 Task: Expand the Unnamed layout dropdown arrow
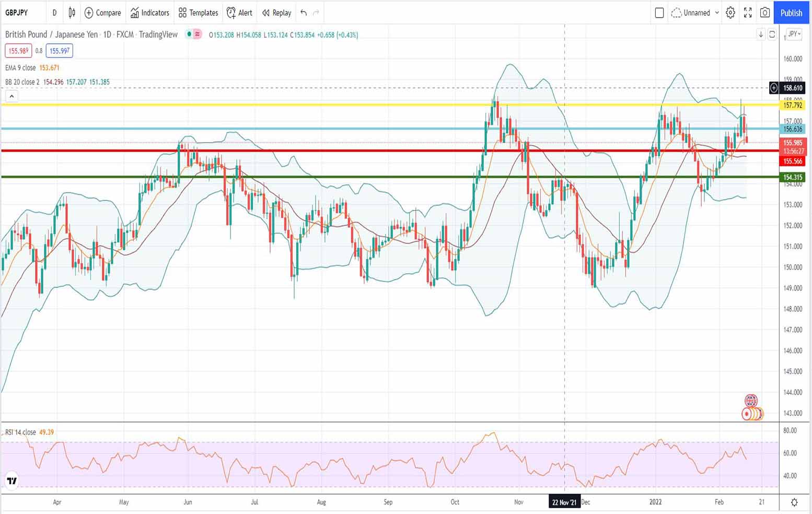coord(717,13)
